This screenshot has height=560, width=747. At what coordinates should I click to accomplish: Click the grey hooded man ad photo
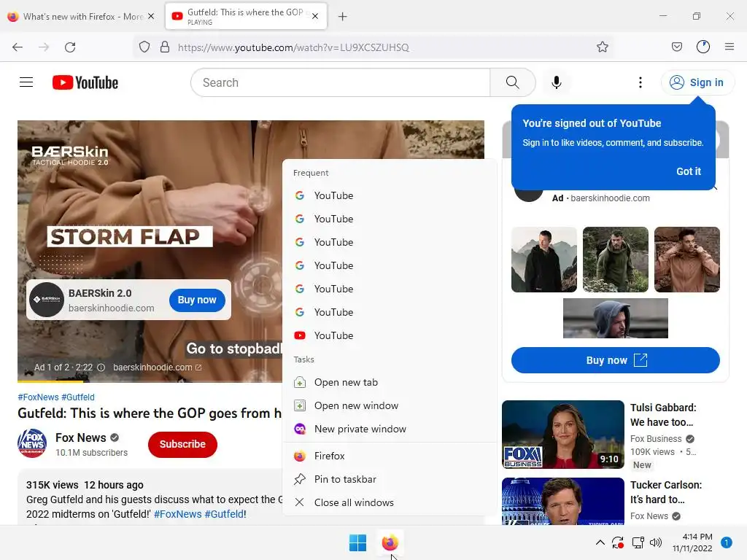(615, 319)
